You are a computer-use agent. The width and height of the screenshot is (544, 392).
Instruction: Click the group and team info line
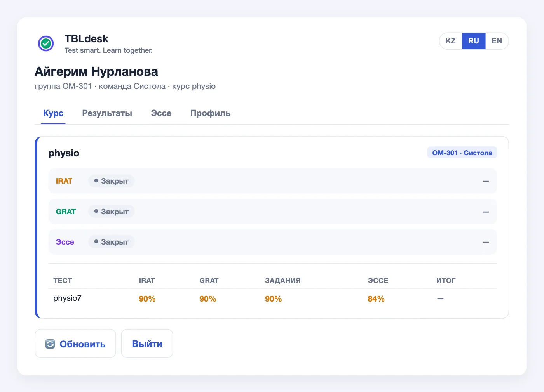pos(125,86)
